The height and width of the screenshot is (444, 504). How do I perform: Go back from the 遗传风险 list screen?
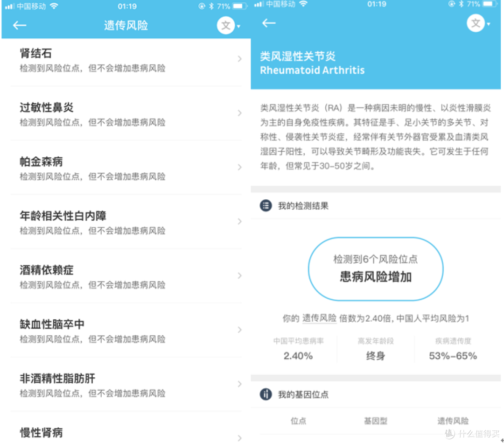(x=20, y=25)
